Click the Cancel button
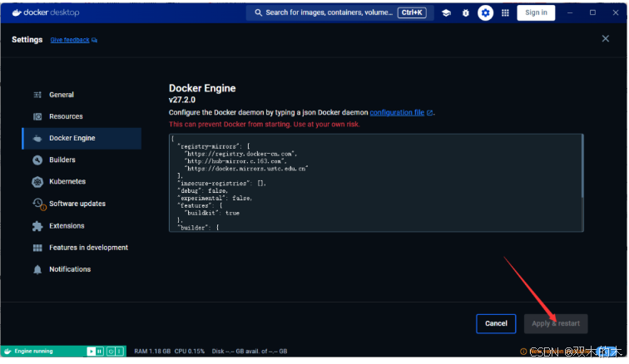The height and width of the screenshot is (364, 629). [496, 323]
